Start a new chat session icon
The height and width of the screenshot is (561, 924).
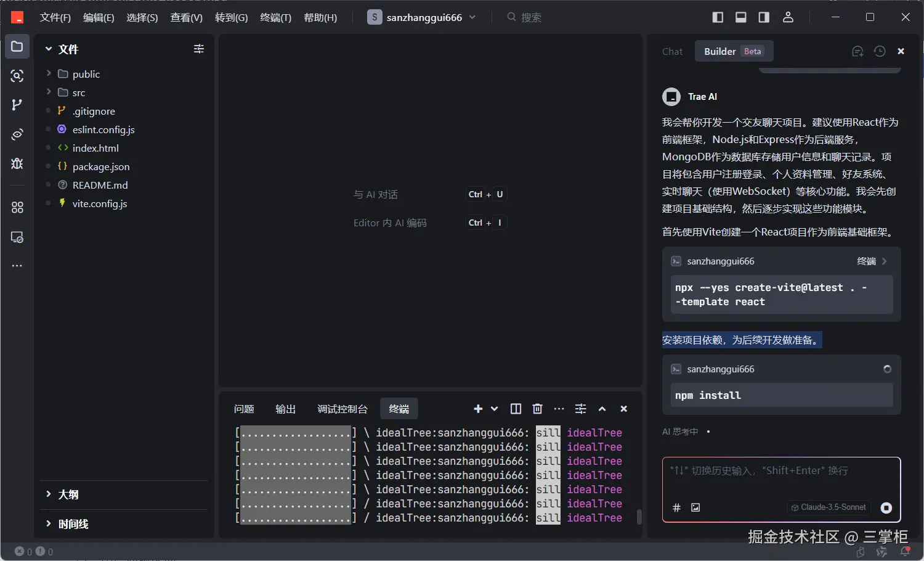point(857,51)
